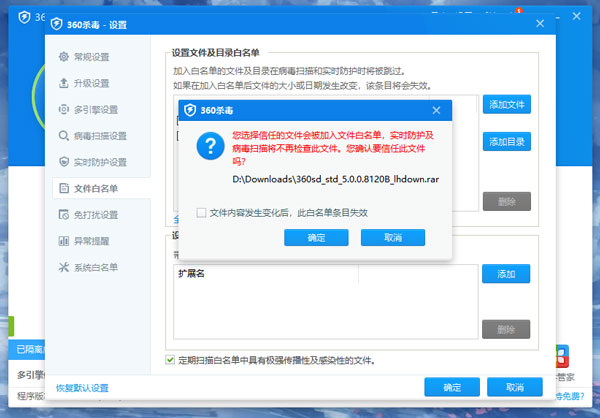Click the shield logo in settings title bar
Viewport: 600px width, 418px height.
[57, 24]
